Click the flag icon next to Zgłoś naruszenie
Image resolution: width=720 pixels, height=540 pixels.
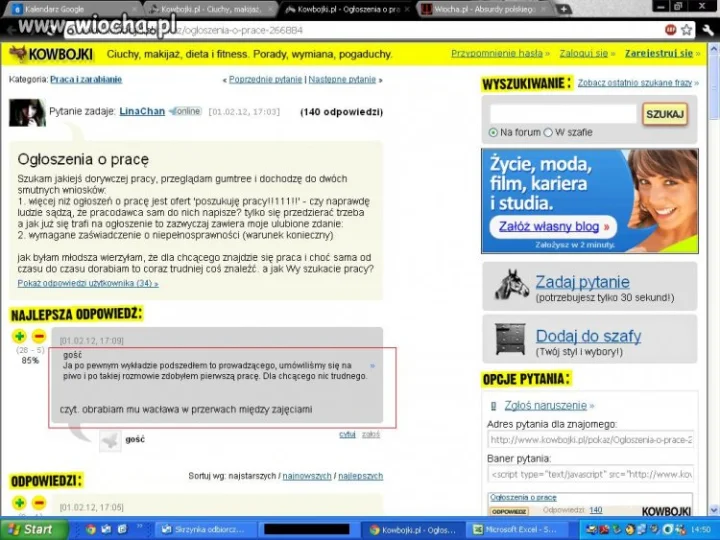494,406
